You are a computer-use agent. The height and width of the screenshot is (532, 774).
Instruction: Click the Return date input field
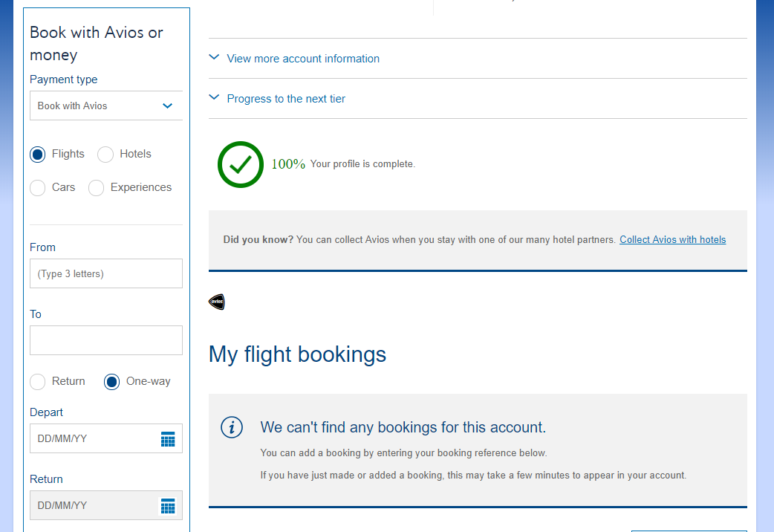pos(106,505)
